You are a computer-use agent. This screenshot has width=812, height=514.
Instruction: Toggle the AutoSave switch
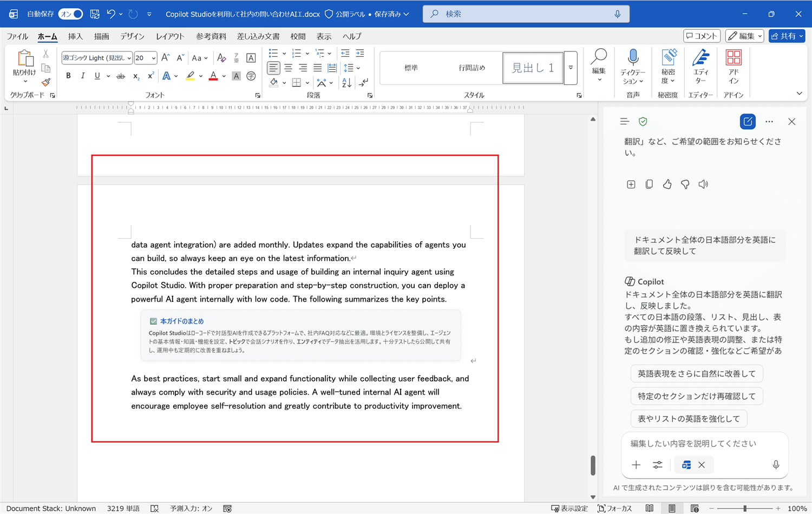(x=70, y=14)
